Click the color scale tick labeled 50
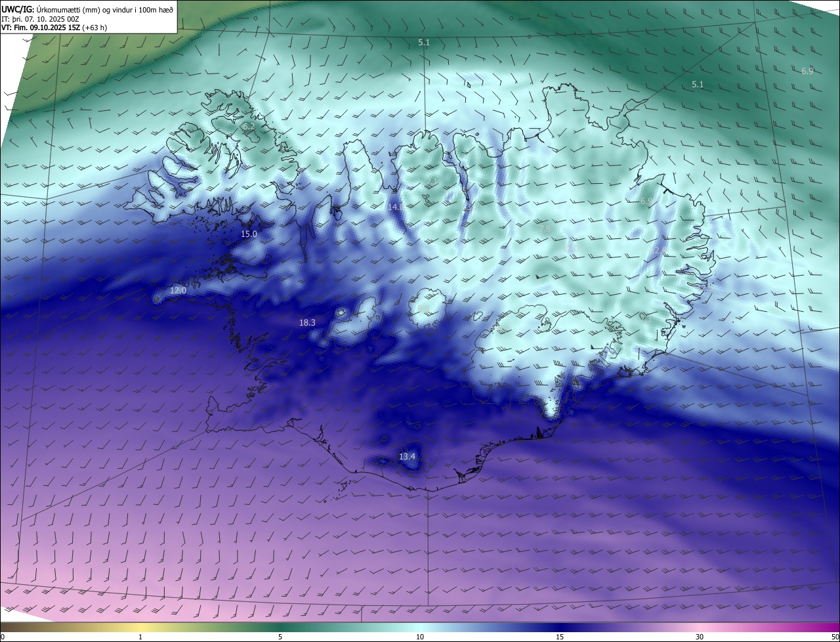Image resolution: width=840 pixels, height=642 pixels. [x=835, y=637]
